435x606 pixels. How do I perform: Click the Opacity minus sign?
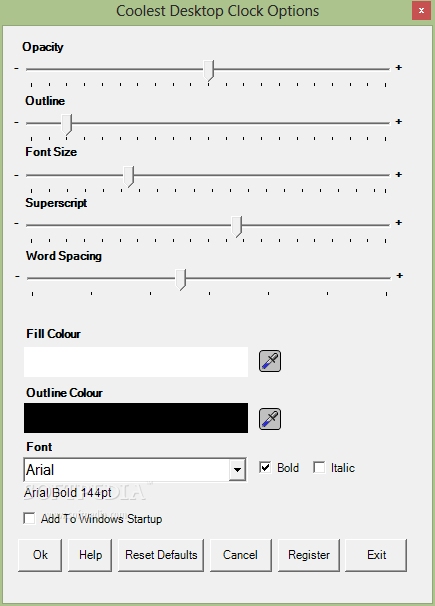[16, 68]
